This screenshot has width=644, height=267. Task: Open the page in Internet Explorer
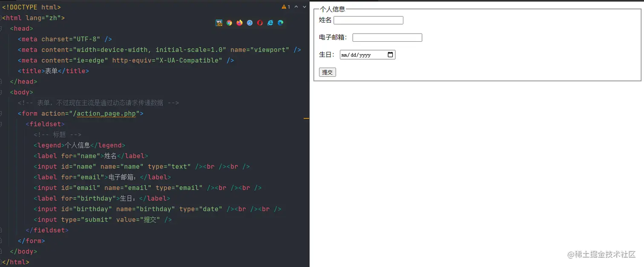pos(270,23)
